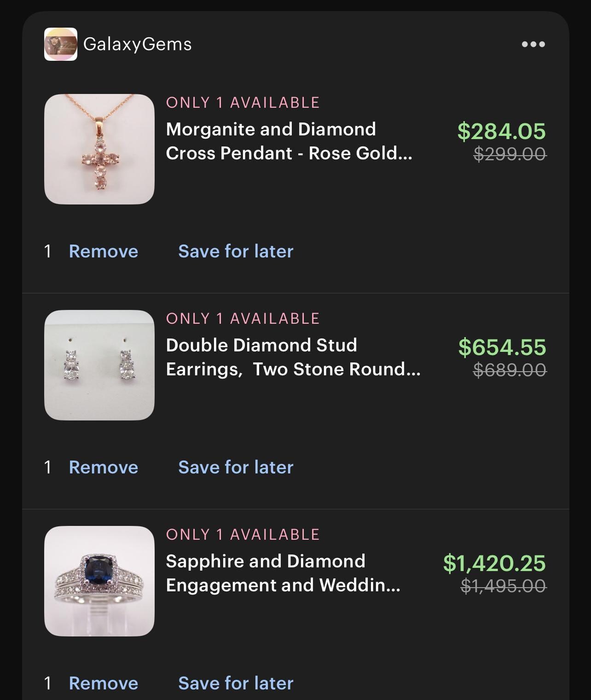591x700 pixels.
Task: Change quantity of the Diamond Stud Earrings
Action: click(47, 467)
